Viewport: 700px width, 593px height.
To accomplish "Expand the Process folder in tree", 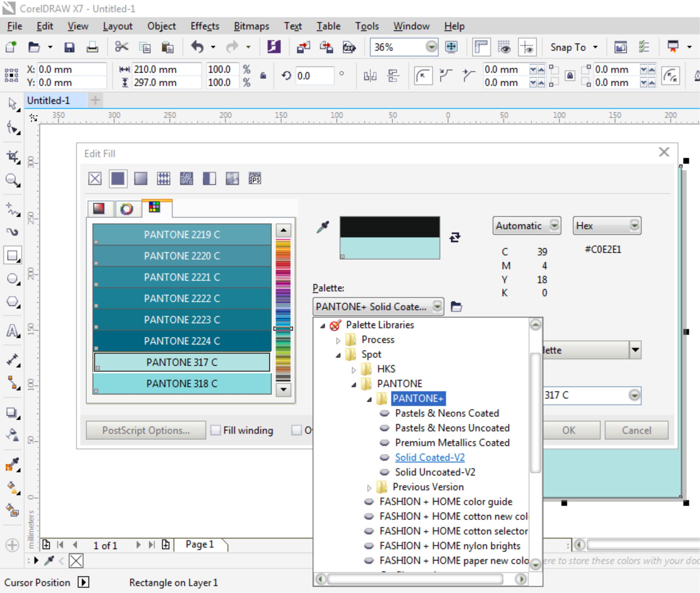I will [338, 341].
